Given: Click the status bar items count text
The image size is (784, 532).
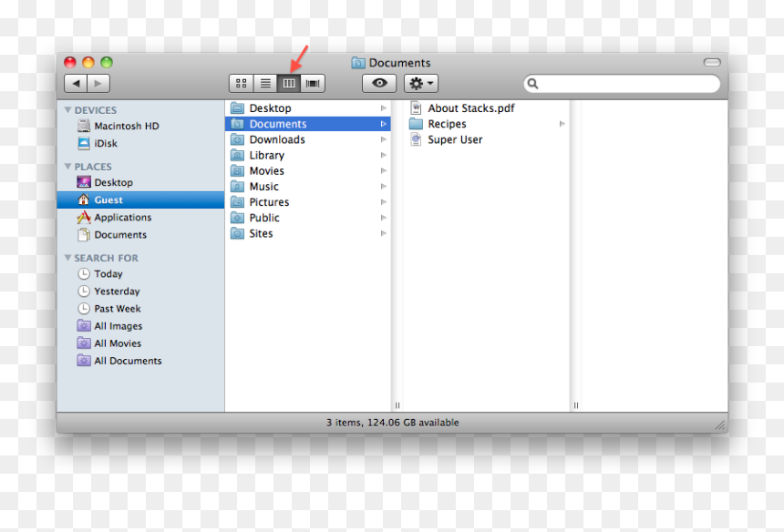Looking at the screenshot, I should tap(393, 423).
